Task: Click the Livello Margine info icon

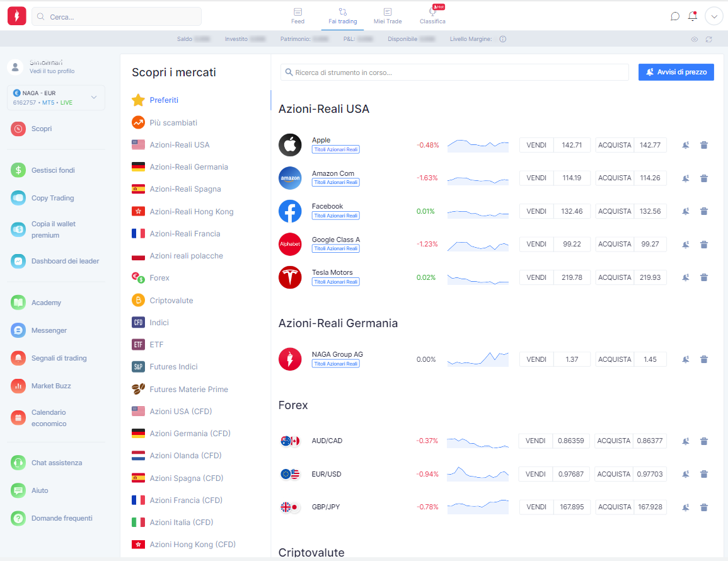Action: tap(503, 39)
